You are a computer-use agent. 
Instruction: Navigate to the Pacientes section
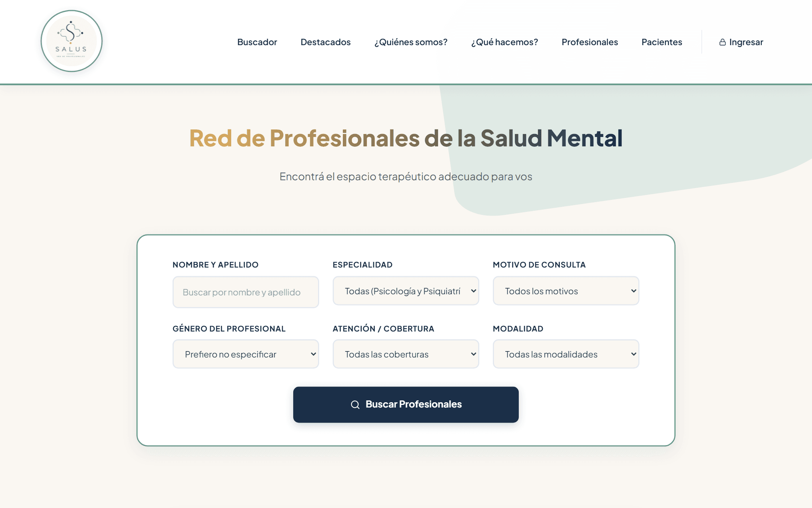[662, 42]
